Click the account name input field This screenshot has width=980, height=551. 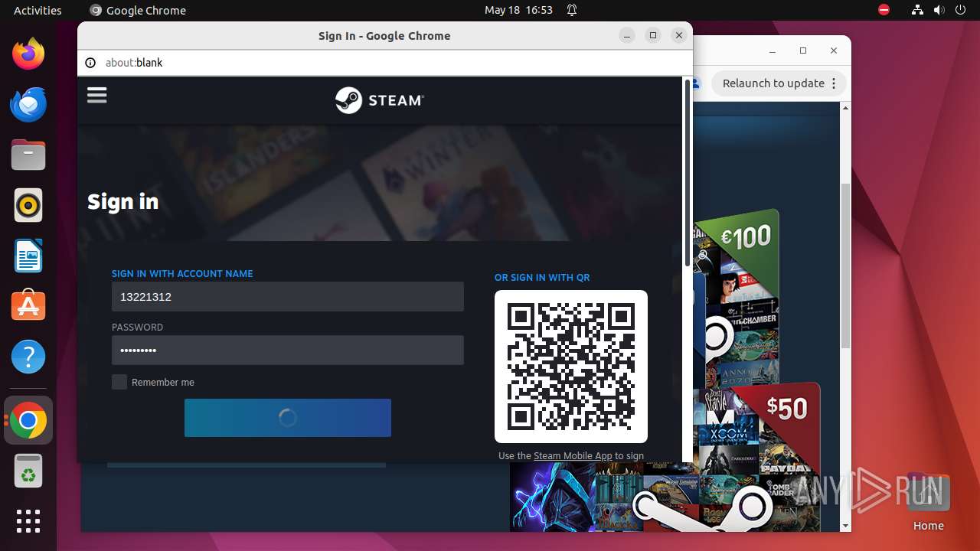[x=288, y=296]
